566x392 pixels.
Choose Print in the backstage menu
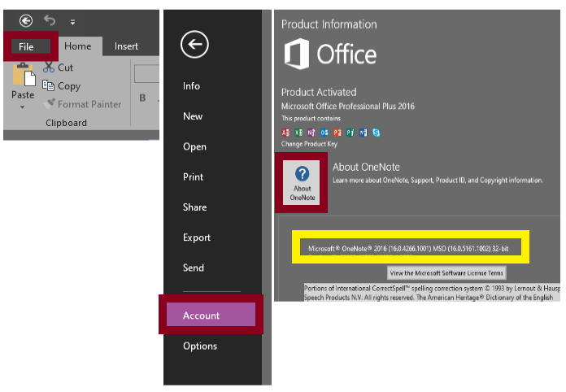[193, 176]
